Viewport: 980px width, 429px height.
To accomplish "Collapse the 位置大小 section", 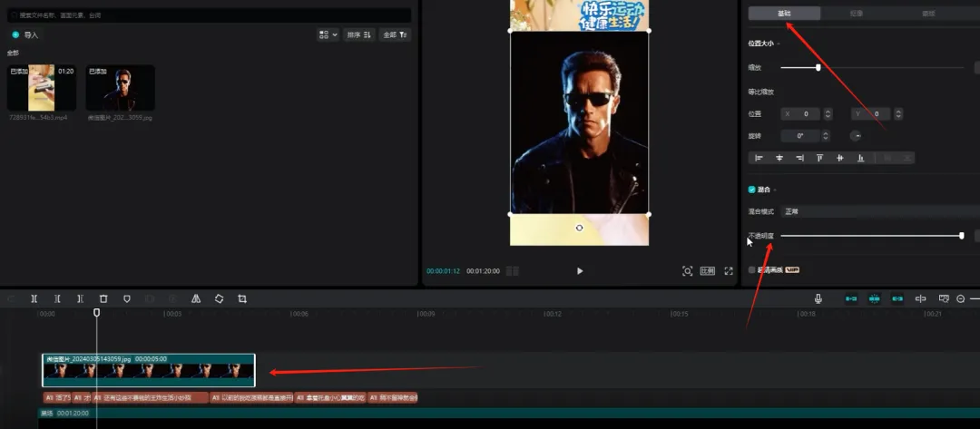I will click(x=778, y=44).
